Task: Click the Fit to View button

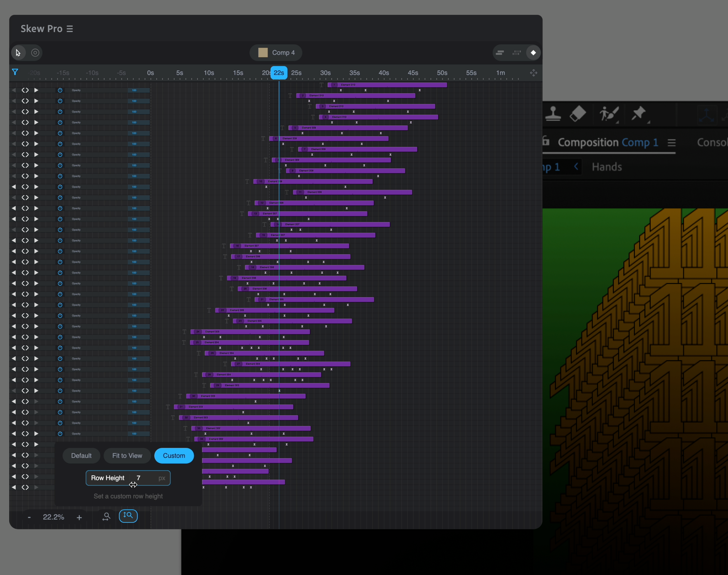Action: (127, 456)
